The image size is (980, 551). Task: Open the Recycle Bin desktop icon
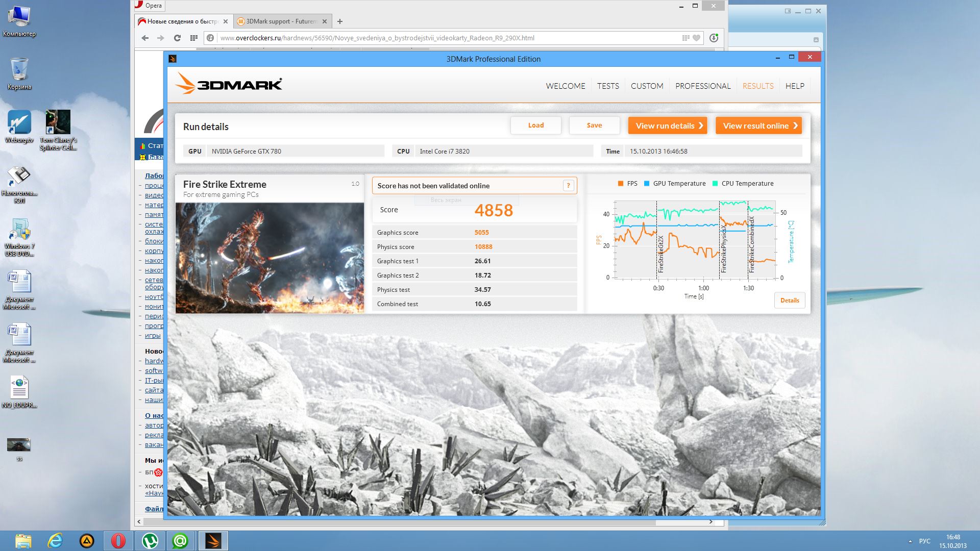19,74
